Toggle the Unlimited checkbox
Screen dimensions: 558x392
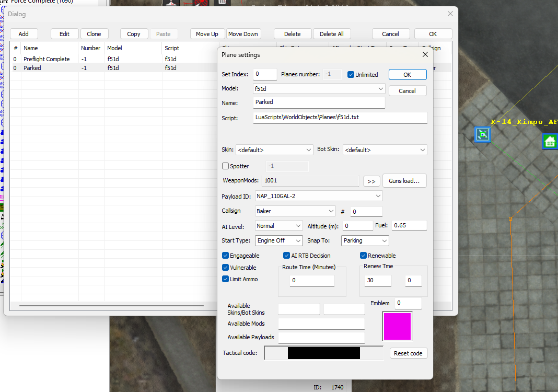(351, 74)
